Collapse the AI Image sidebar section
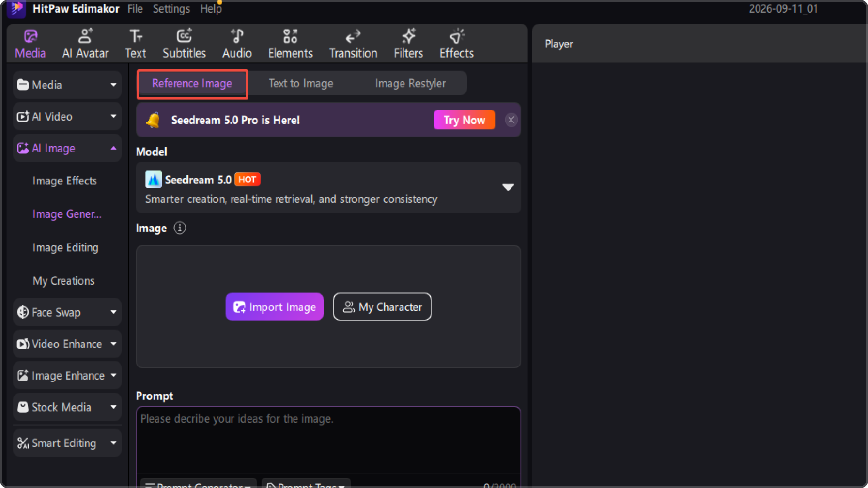Image resolution: width=868 pixels, height=488 pixels. pyautogui.click(x=67, y=148)
